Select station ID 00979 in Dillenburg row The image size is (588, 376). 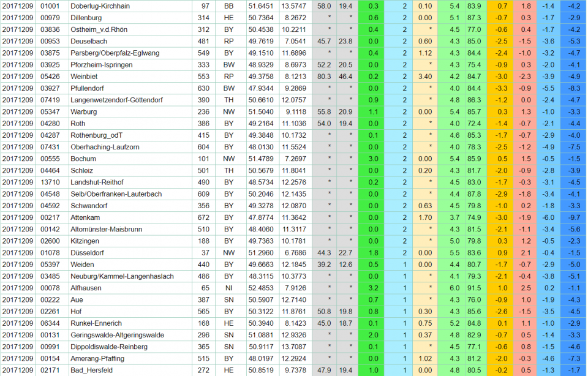click(50, 18)
